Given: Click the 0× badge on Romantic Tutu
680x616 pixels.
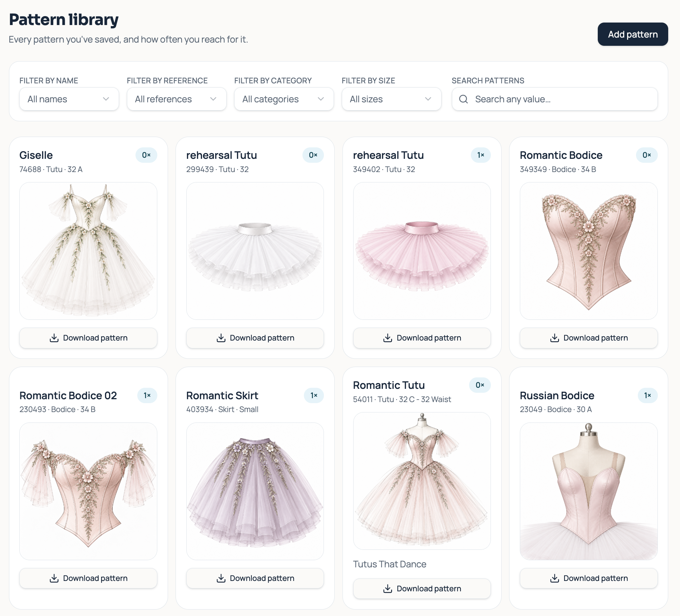Looking at the screenshot, I should [x=480, y=385].
